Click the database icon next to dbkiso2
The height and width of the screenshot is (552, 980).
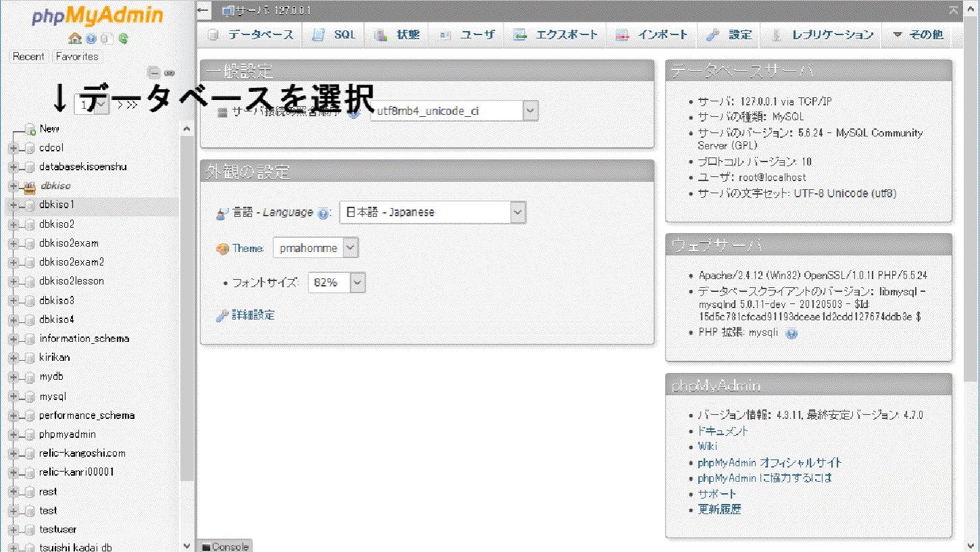click(x=29, y=224)
